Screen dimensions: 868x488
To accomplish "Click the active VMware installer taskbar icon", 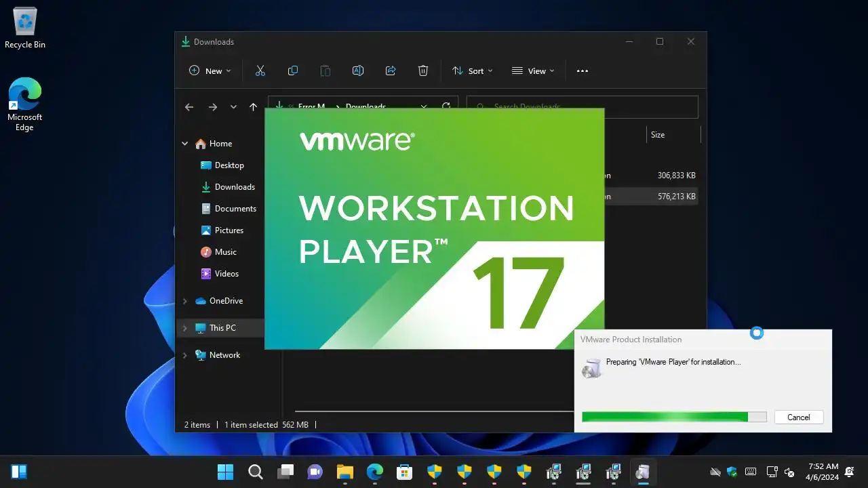I will [642, 472].
